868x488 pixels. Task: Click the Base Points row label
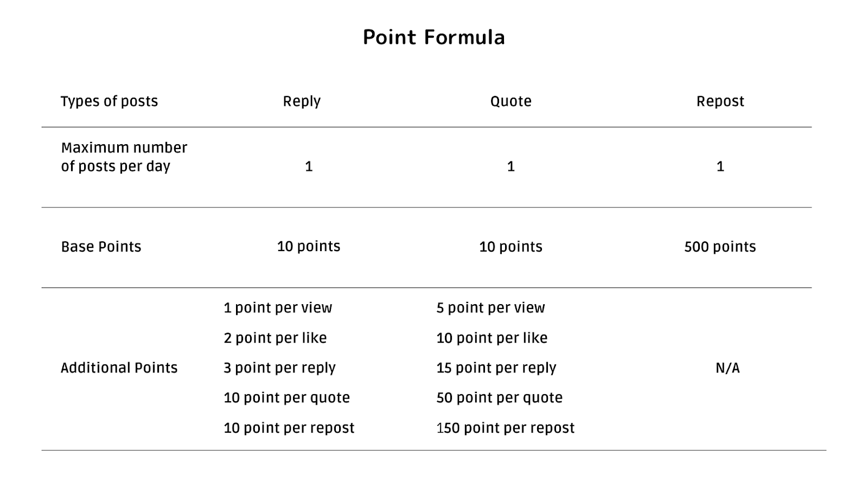(x=101, y=247)
